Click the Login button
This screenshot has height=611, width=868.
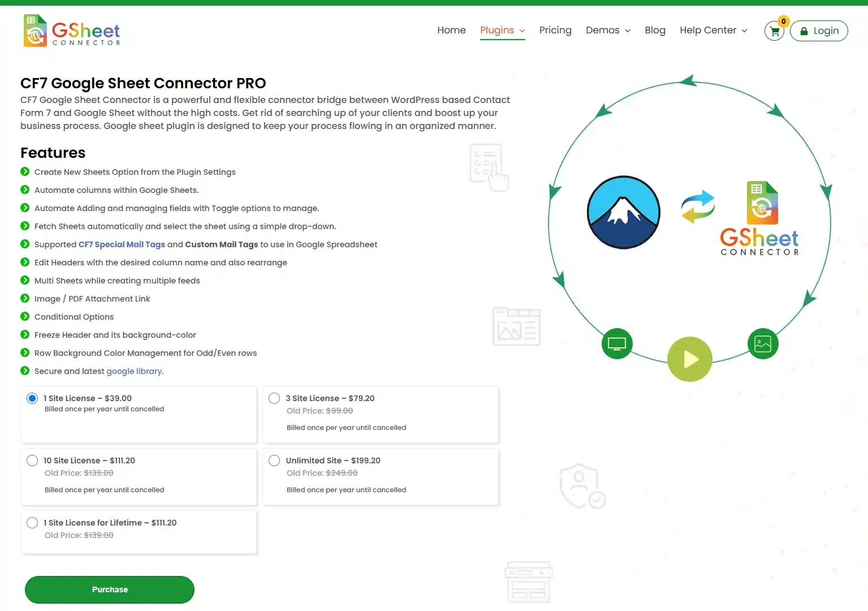click(819, 31)
